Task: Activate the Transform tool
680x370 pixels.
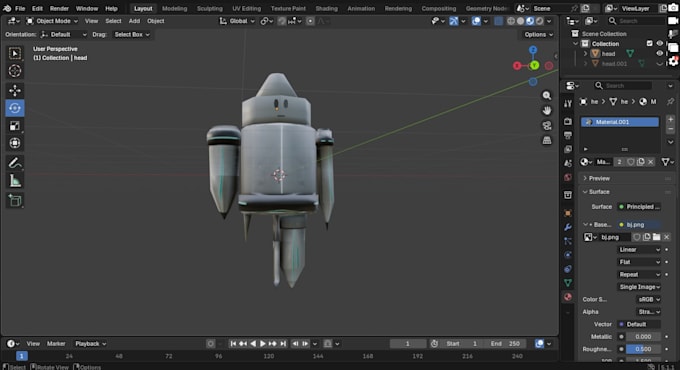Action: tap(15, 143)
